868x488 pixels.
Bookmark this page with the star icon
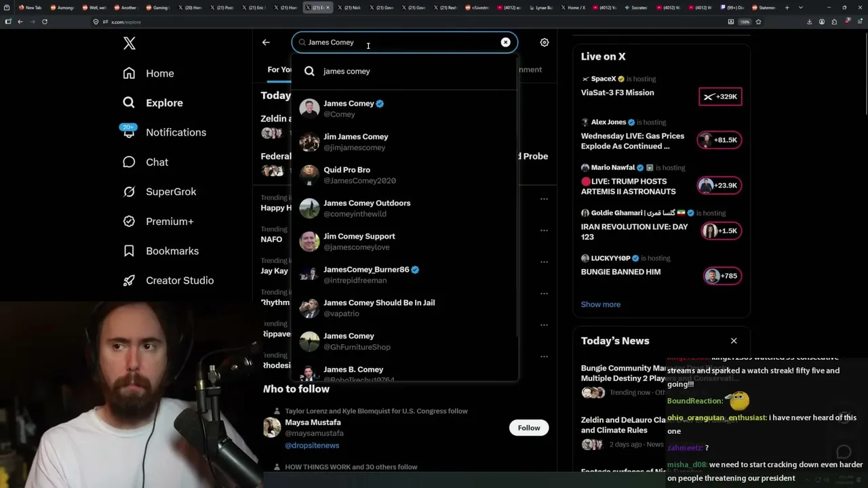point(758,22)
